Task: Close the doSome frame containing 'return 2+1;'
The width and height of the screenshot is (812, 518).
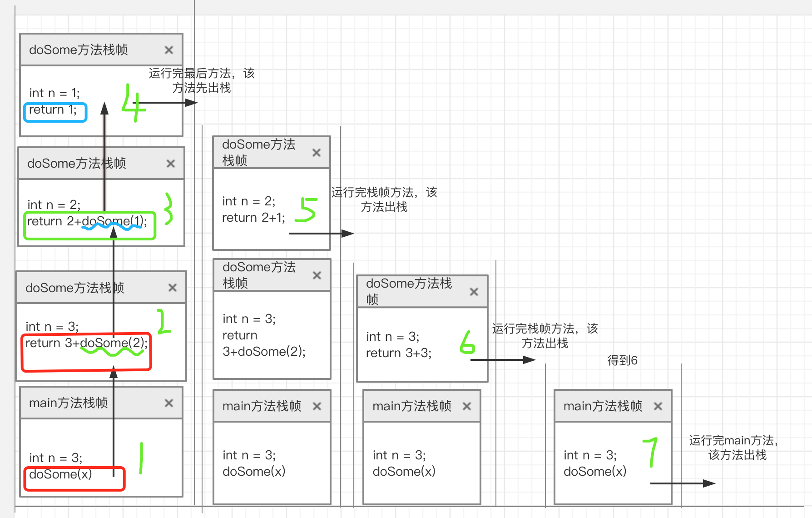Action: (317, 153)
